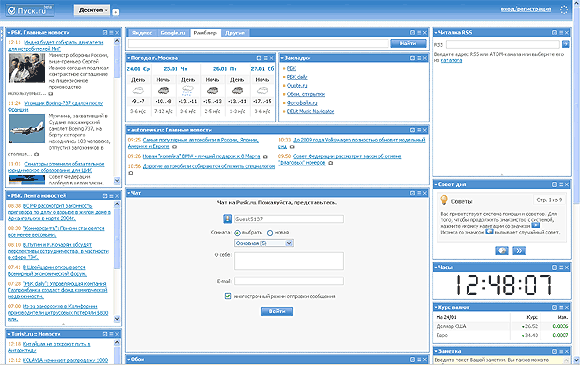Collapse the РБК Главные новости widget
580x365 pixels.
point(9,33)
